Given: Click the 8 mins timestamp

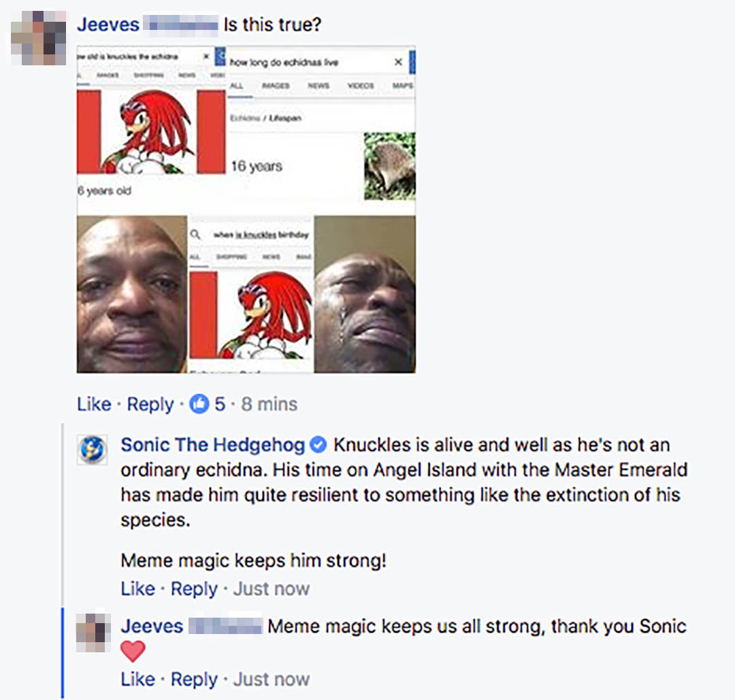Looking at the screenshot, I should coord(269,404).
